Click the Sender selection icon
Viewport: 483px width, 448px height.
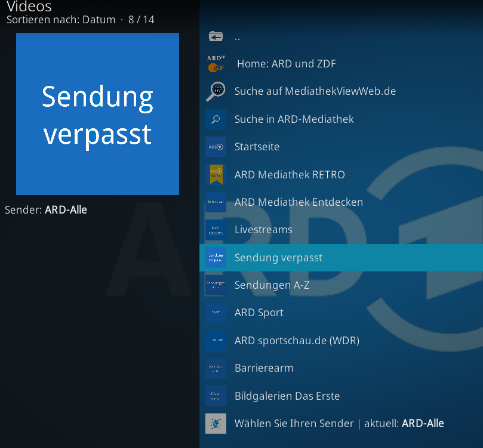(x=216, y=424)
